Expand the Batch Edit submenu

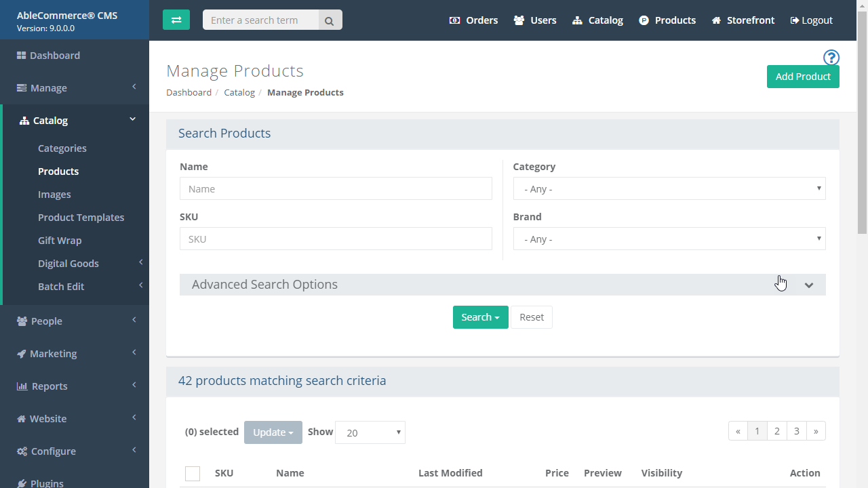pos(141,285)
